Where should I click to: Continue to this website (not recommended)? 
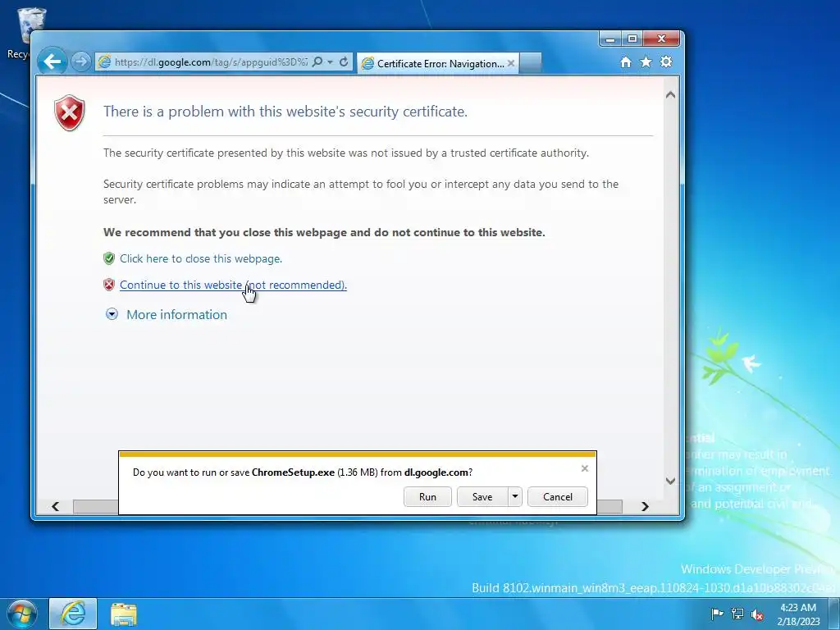(233, 285)
